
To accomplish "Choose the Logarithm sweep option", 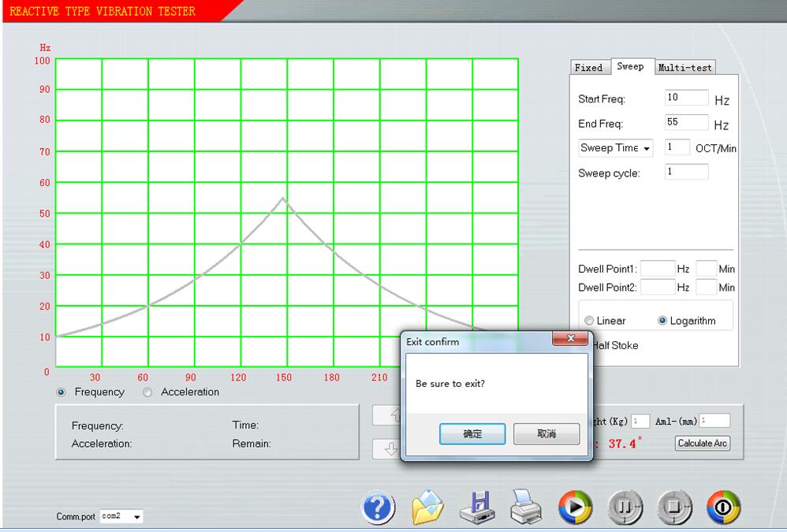I will coord(662,321).
